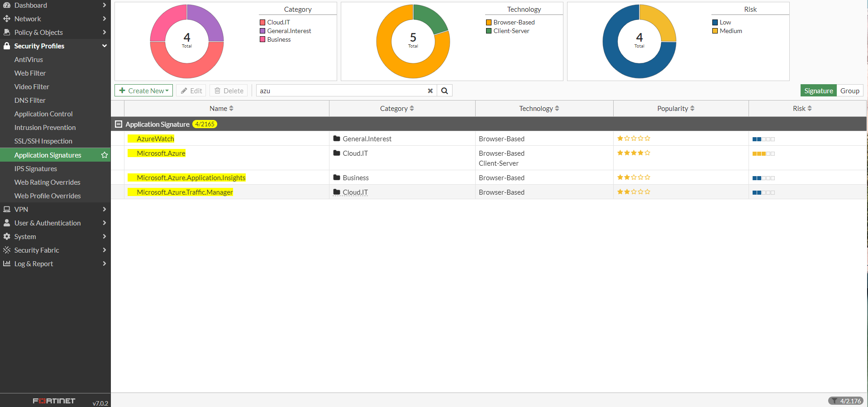Sort the table by Name column

pos(222,109)
